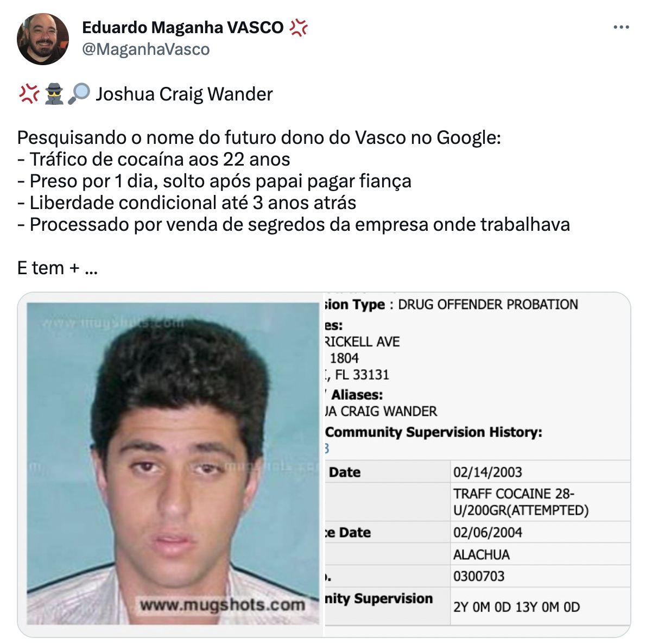Open the tweet's three-dot more menu

point(621,27)
